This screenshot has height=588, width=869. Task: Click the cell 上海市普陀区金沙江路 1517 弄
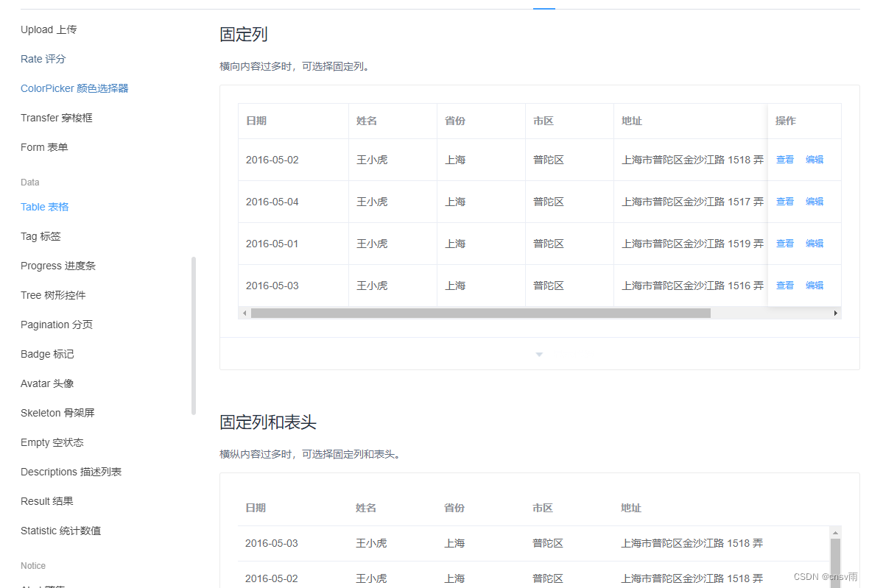(x=692, y=202)
